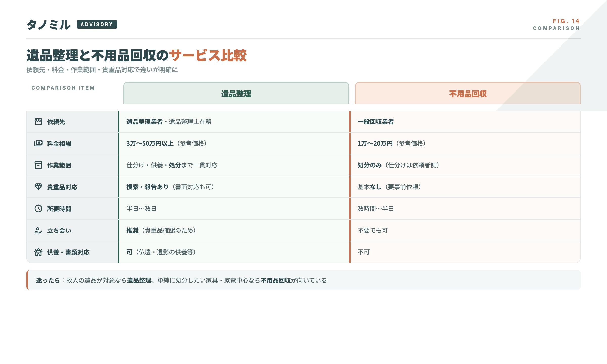Click the FIG. 14 label
The width and height of the screenshot is (607, 364).
(x=566, y=21)
